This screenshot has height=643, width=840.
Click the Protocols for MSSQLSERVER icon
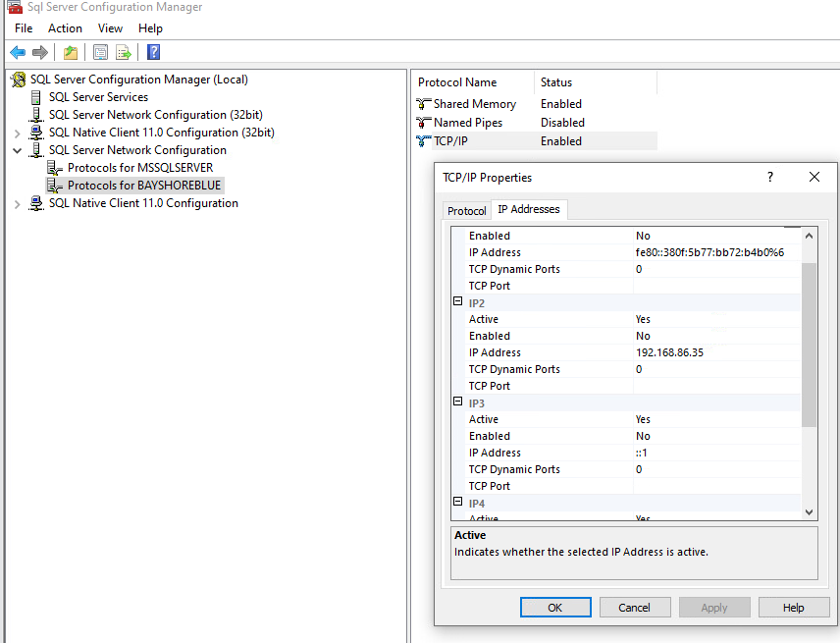point(55,168)
